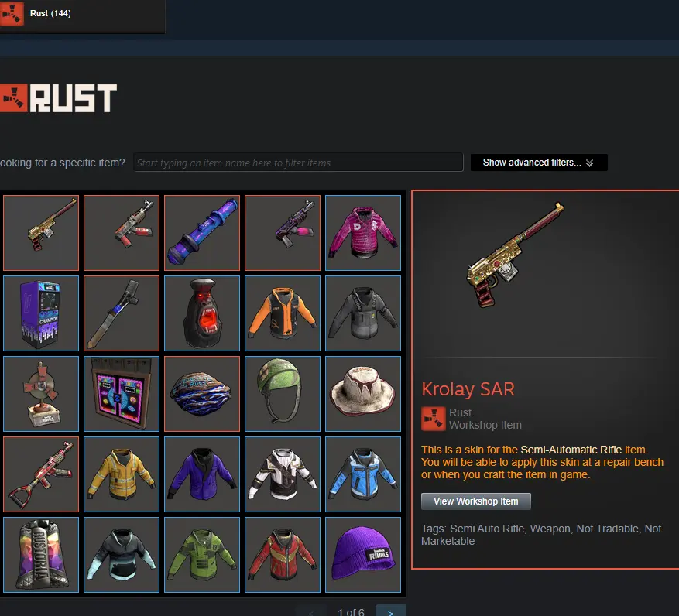Focus the item name filter field

[x=298, y=163]
